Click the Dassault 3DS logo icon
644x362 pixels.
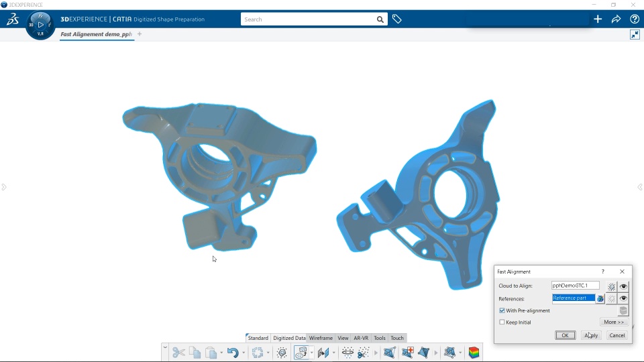pos(13,19)
